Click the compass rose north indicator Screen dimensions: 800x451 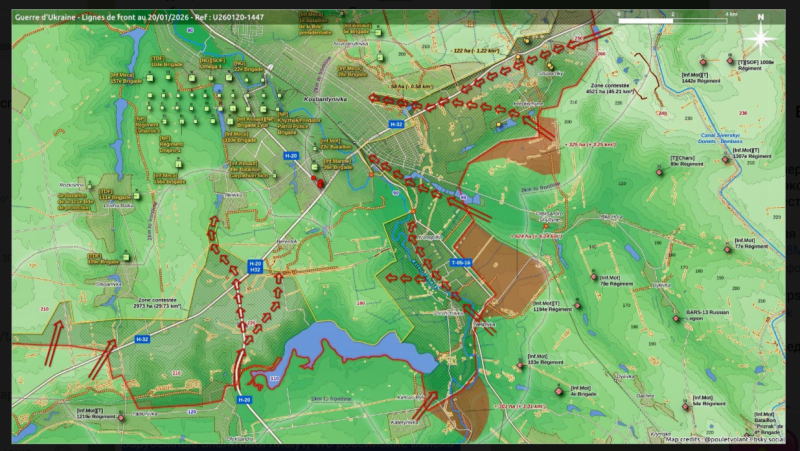pyautogui.click(x=760, y=36)
